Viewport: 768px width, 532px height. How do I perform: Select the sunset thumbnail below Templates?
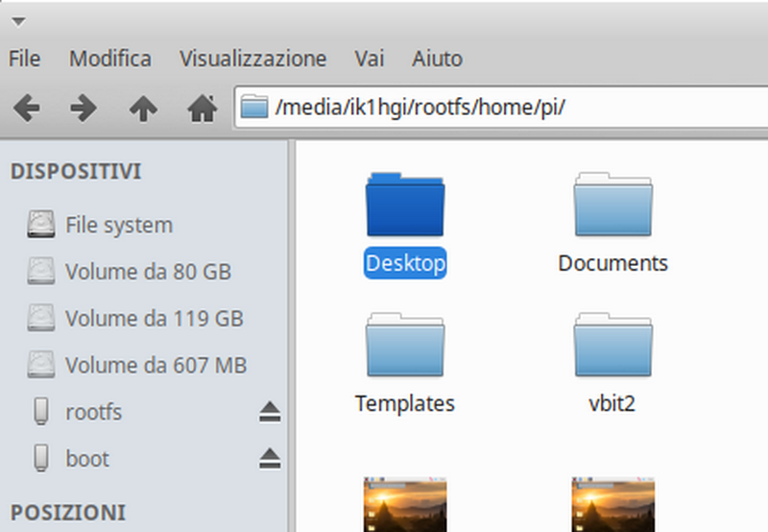tap(405, 504)
